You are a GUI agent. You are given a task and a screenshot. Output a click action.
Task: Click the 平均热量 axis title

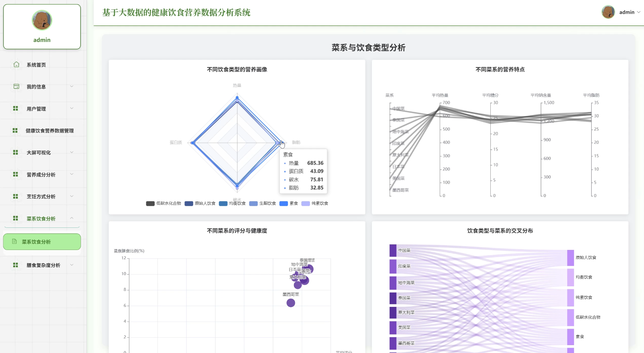(x=440, y=95)
